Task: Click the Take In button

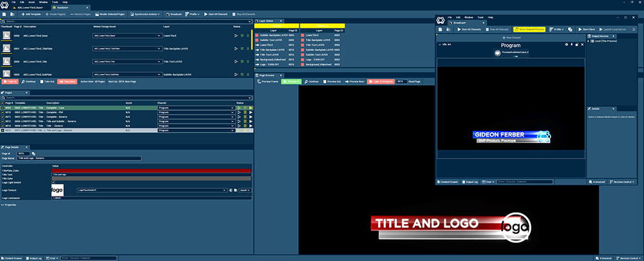Action: pos(11,82)
